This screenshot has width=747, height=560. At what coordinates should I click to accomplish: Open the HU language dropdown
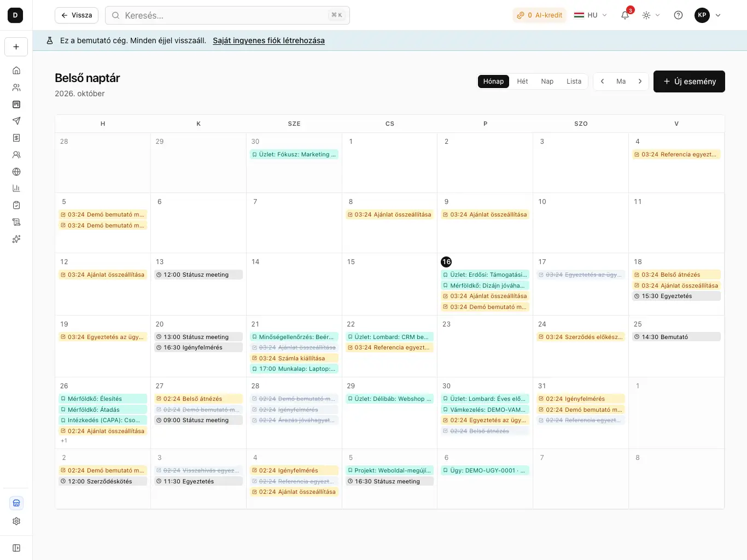click(x=591, y=15)
